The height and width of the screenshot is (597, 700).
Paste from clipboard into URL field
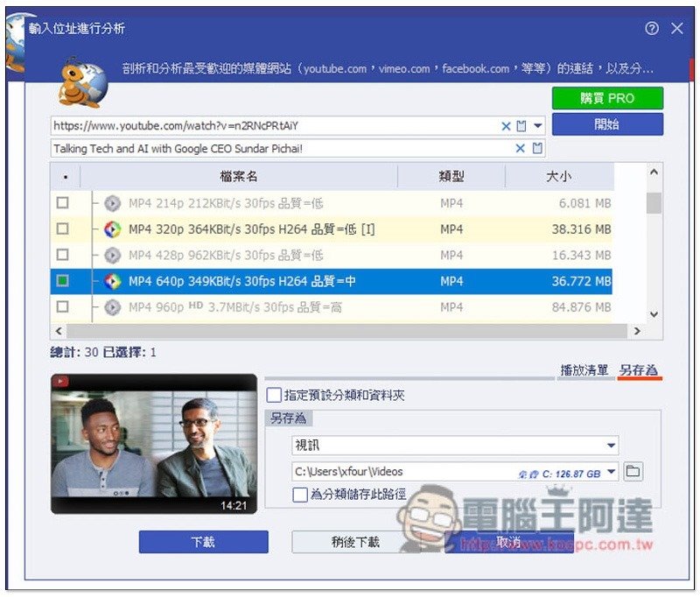521,126
